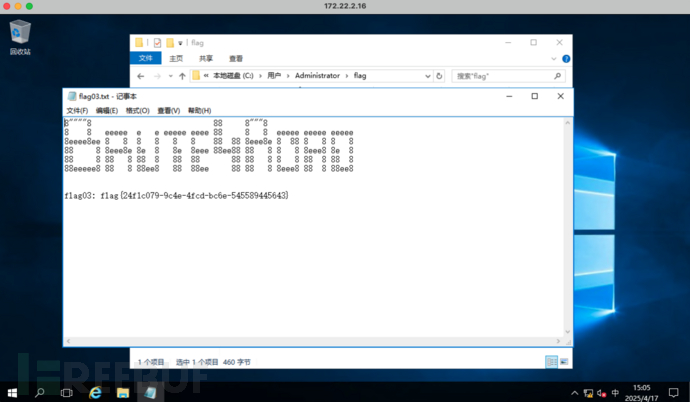Open the Explorer 文件 ribbon tab
690x402 pixels.
pos(146,58)
